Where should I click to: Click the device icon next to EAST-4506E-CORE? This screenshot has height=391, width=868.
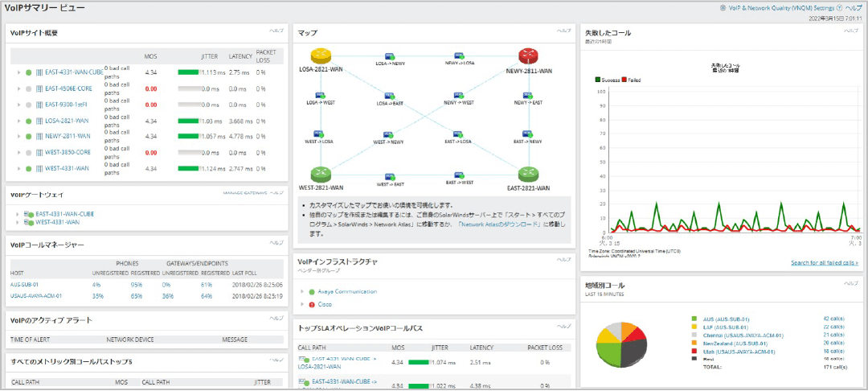(39, 88)
